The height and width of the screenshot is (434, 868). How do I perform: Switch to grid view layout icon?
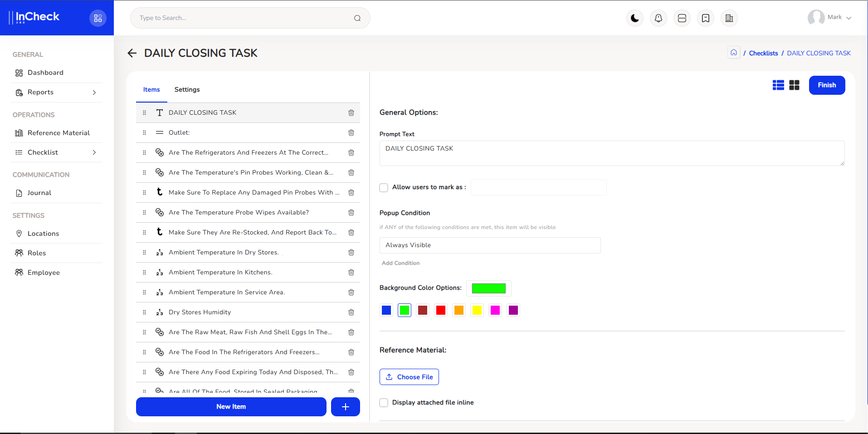pos(794,85)
